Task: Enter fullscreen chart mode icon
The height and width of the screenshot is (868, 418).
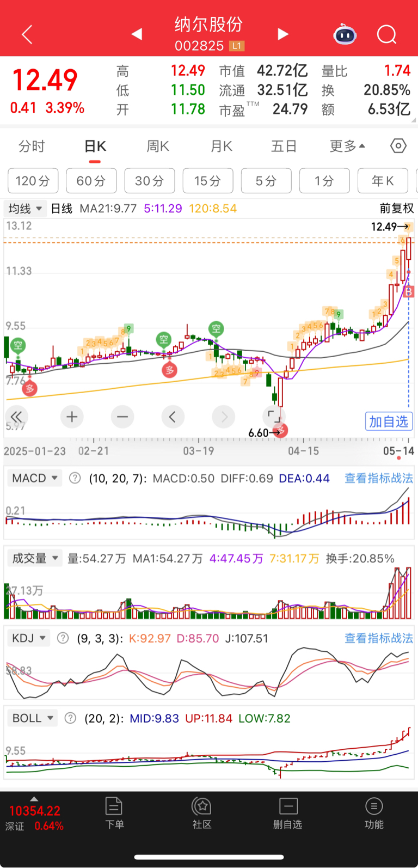Action: [x=274, y=417]
